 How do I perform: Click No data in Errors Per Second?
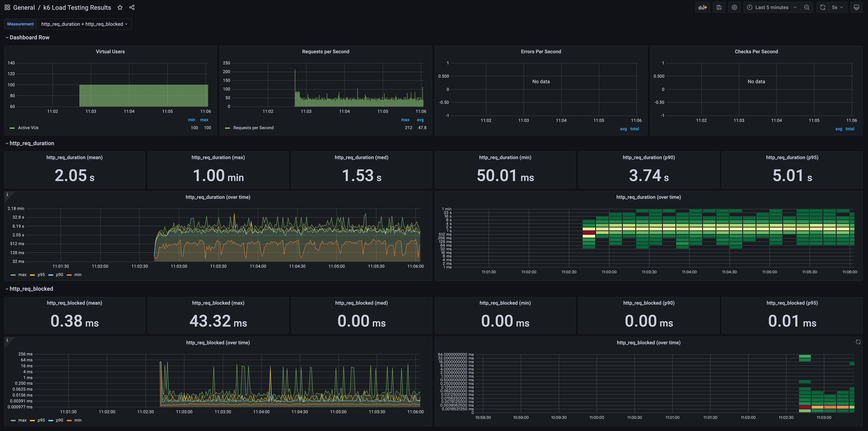[541, 82]
